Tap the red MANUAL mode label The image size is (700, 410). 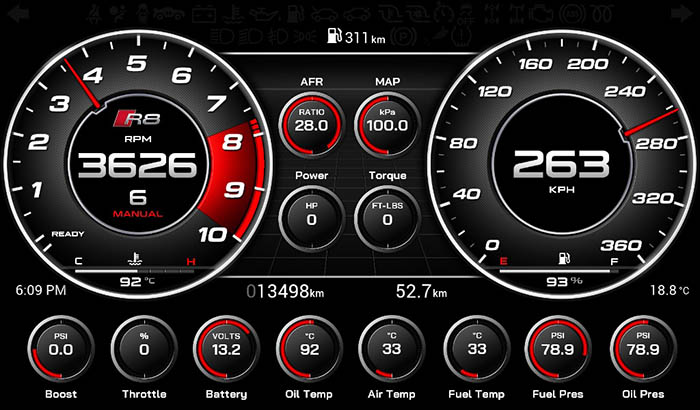coord(138,214)
